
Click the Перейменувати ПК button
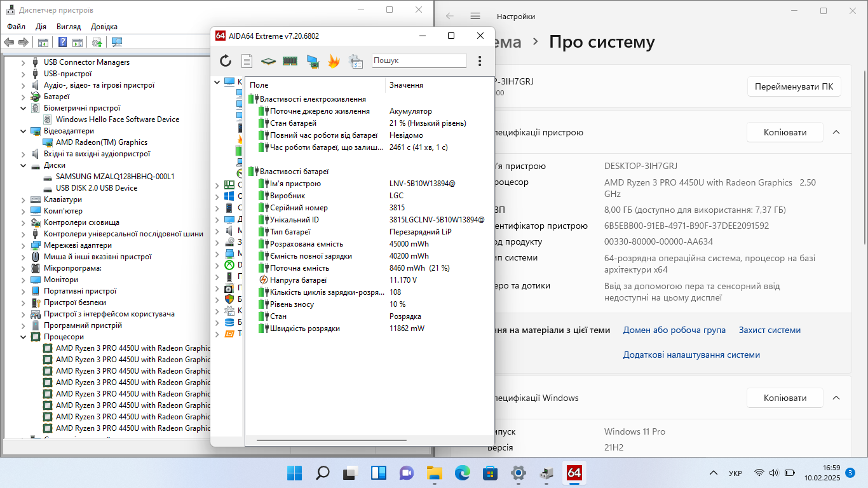[x=794, y=86]
